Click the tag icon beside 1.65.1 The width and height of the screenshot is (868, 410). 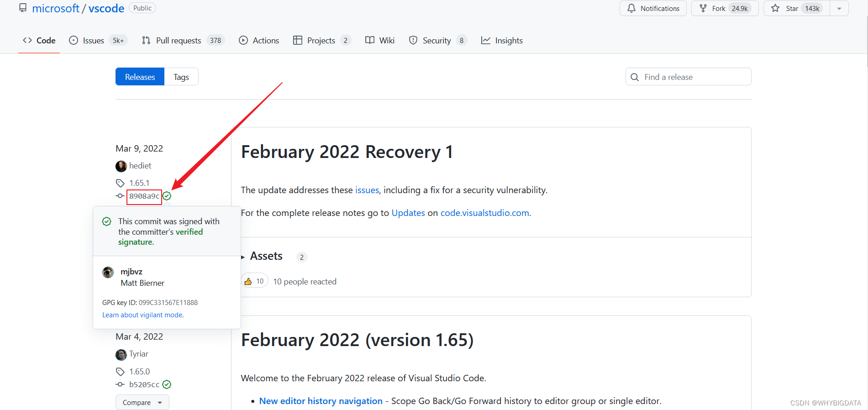coord(120,183)
